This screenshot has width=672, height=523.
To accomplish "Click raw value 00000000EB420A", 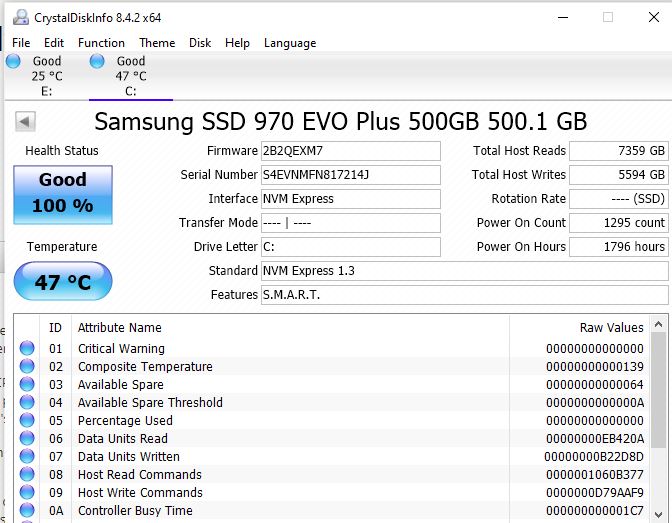I will (595, 439).
